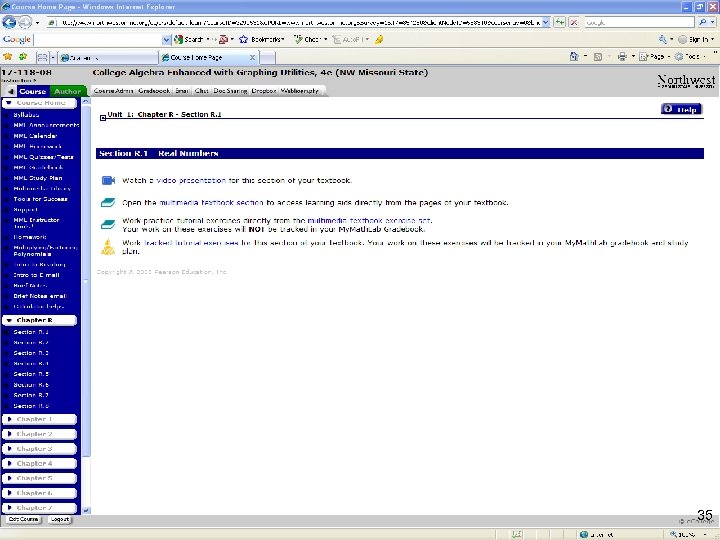The height and width of the screenshot is (540, 720).
Task: Open the Quick Tabs icon
Action: pos(42,57)
